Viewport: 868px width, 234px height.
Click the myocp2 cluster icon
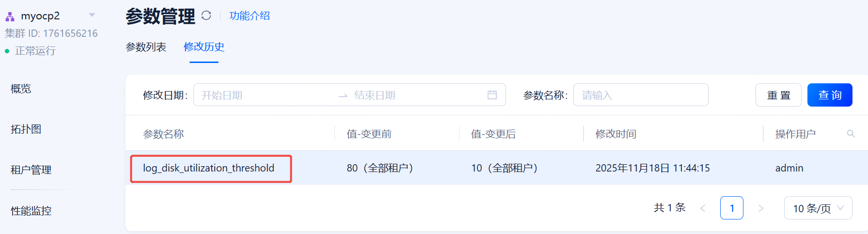tap(10, 16)
